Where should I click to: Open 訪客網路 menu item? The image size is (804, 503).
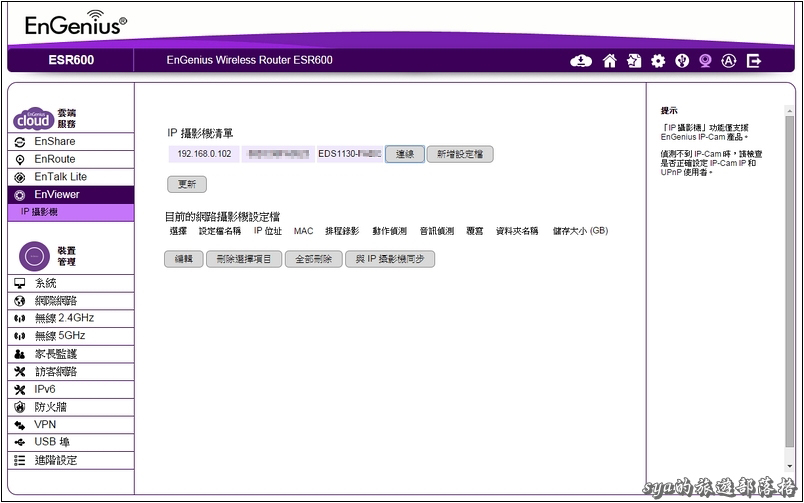click(x=71, y=372)
